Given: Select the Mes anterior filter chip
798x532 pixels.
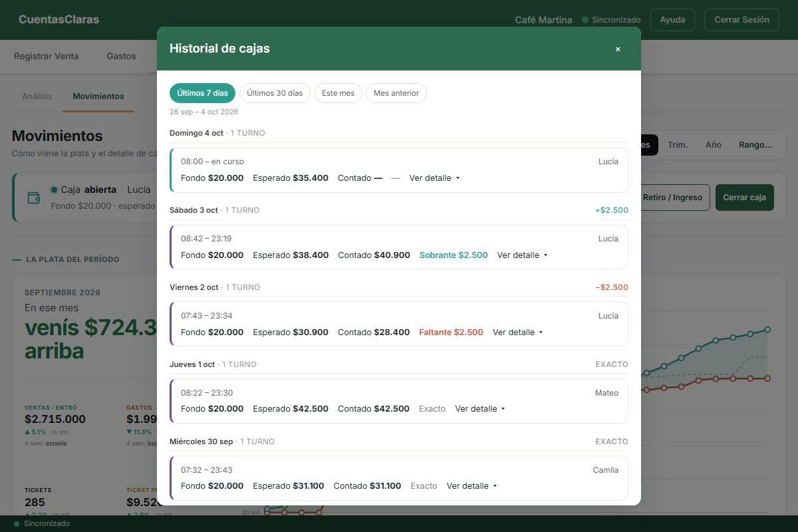Looking at the screenshot, I should coord(396,93).
